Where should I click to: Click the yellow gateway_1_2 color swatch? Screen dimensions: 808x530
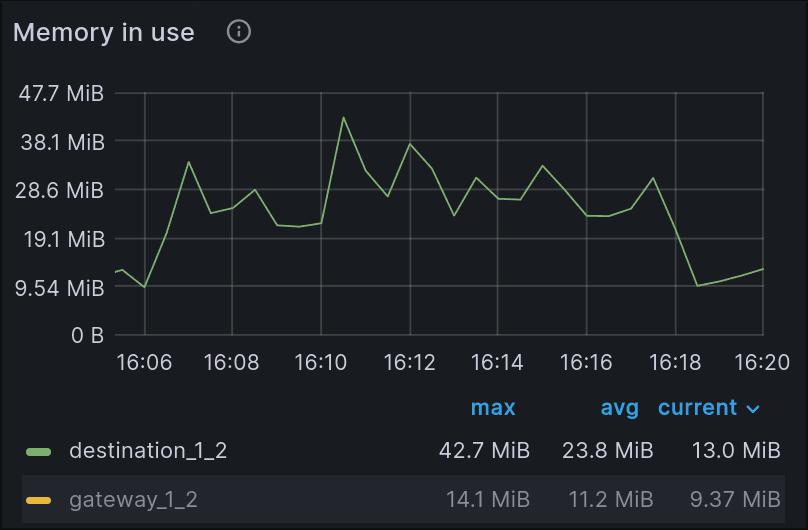coord(39,500)
